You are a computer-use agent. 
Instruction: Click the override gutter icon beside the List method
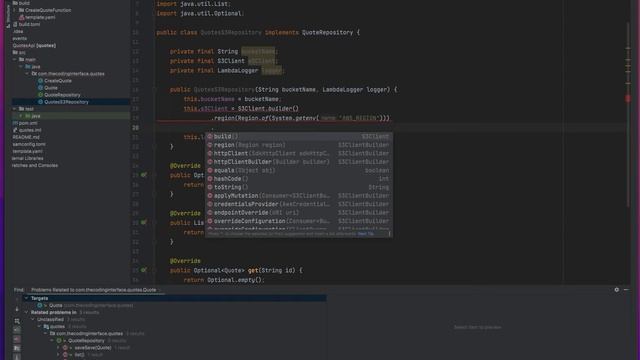[144, 223]
